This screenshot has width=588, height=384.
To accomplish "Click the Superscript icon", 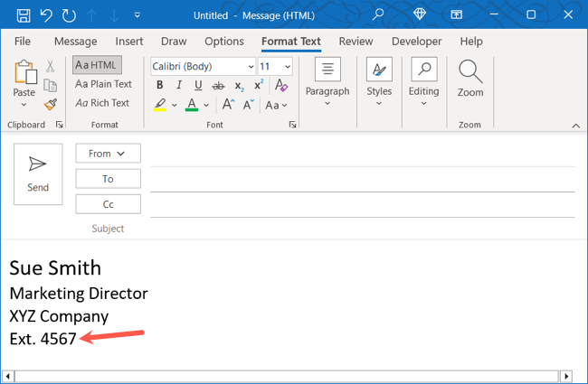I will pos(260,86).
